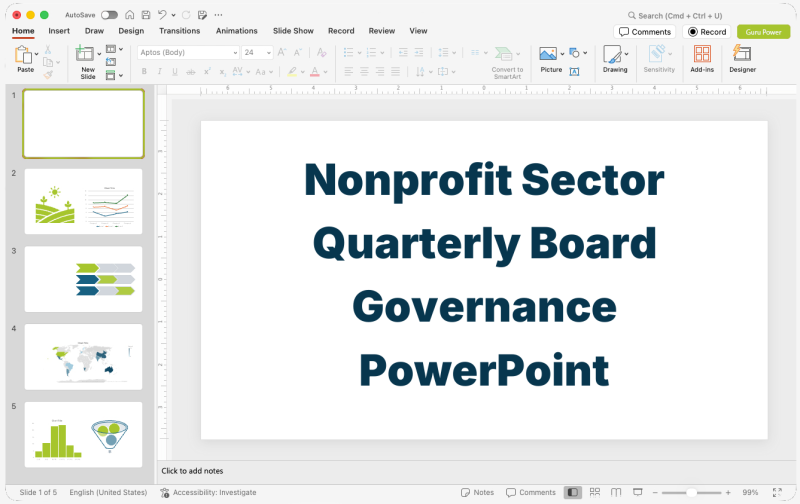Toggle italic formatting

[160, 72]
